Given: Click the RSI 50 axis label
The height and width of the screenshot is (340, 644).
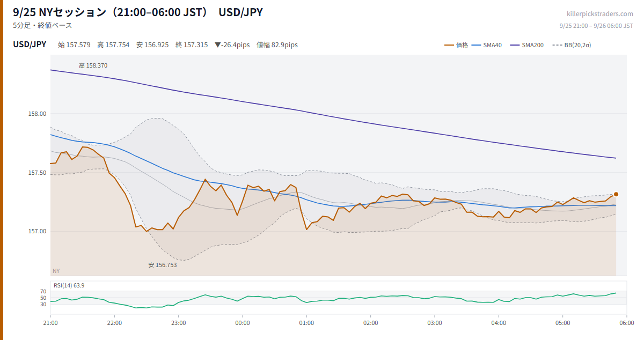Looking at the screenshot, I should [43, 298].
